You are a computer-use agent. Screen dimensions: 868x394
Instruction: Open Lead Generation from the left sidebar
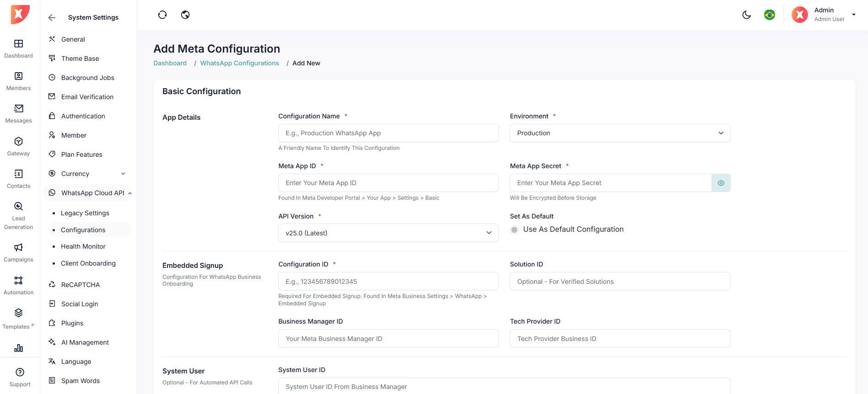19,215
